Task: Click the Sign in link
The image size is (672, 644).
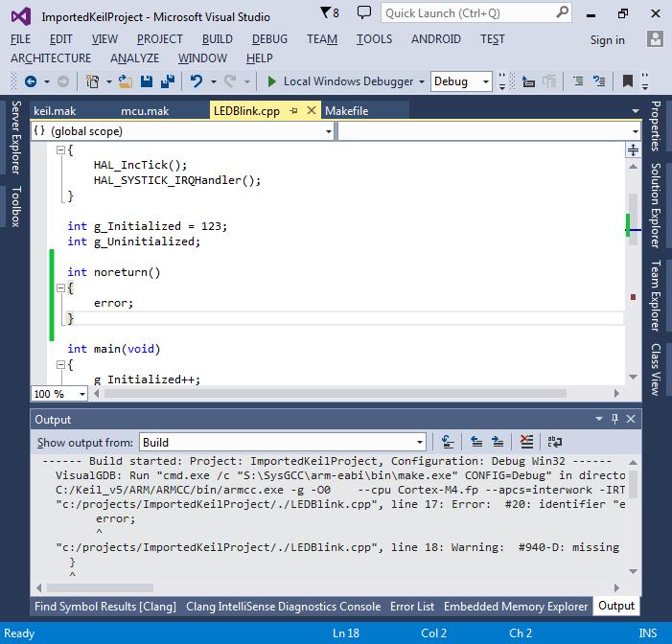Action: point(607,40)
